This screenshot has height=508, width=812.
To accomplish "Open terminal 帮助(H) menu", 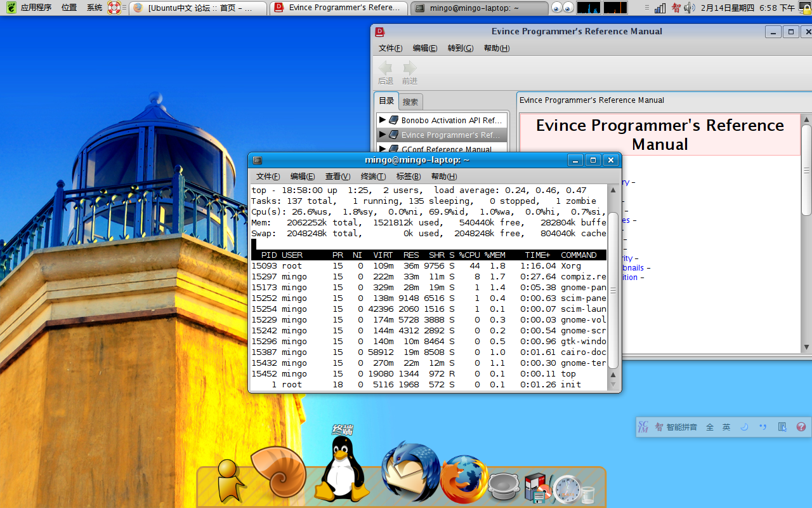I will click(443, 177).
